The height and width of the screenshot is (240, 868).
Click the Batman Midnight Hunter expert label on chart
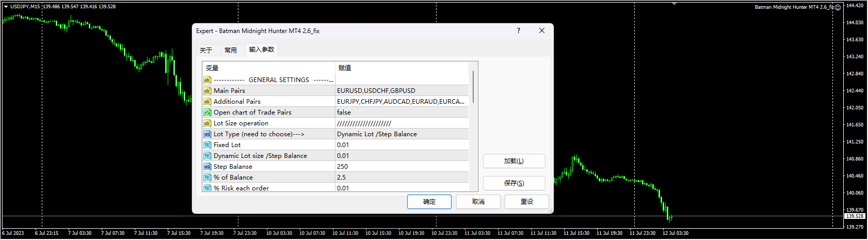[794, 7]
